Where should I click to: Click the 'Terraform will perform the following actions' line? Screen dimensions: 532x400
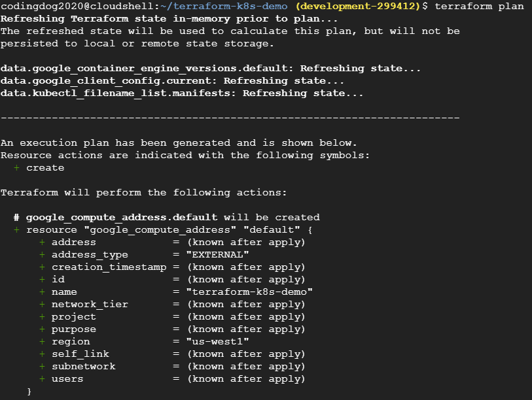tap(143, 193)
